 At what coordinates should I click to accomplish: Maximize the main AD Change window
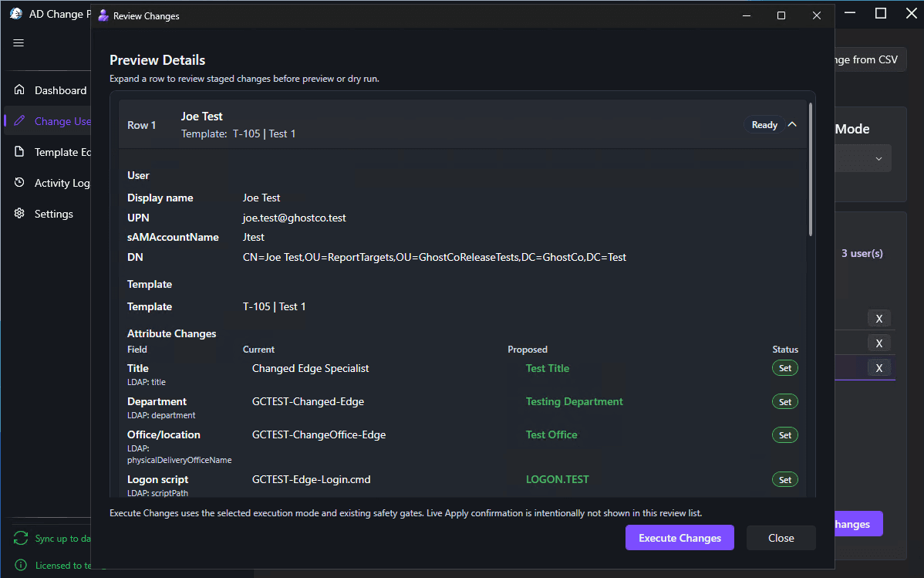[880, 13]
